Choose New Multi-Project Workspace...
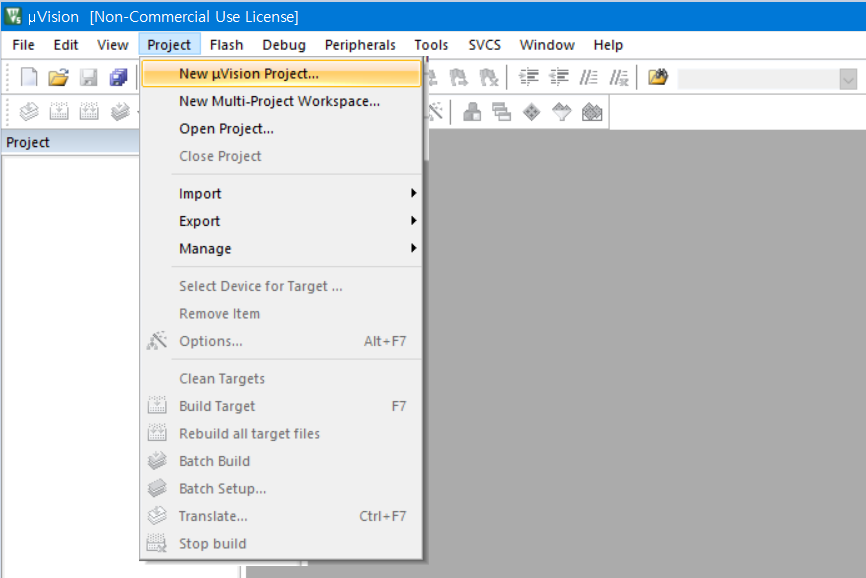Viewport: 866px width, 578px height. coord(281,101)
